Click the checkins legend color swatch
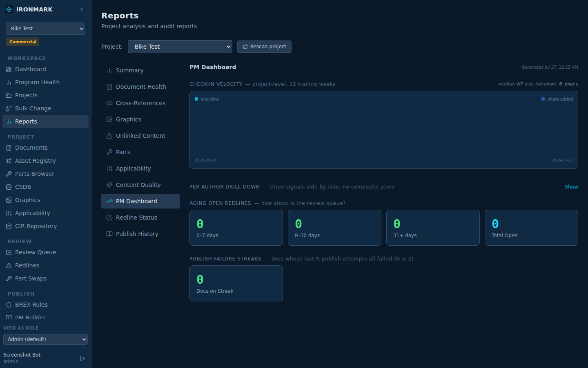The width and height of the screenshot is (588, 368). point(196,99)
